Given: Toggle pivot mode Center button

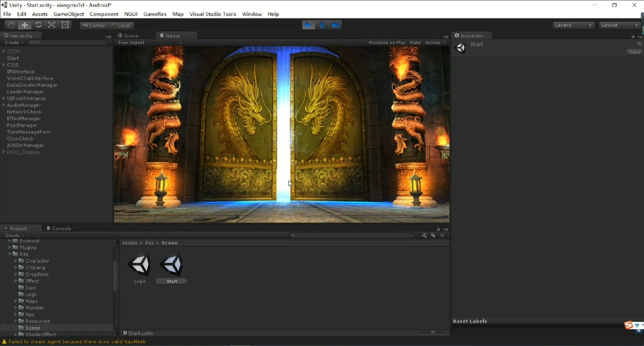Looking at the screenshot, I should click(94, 25).
